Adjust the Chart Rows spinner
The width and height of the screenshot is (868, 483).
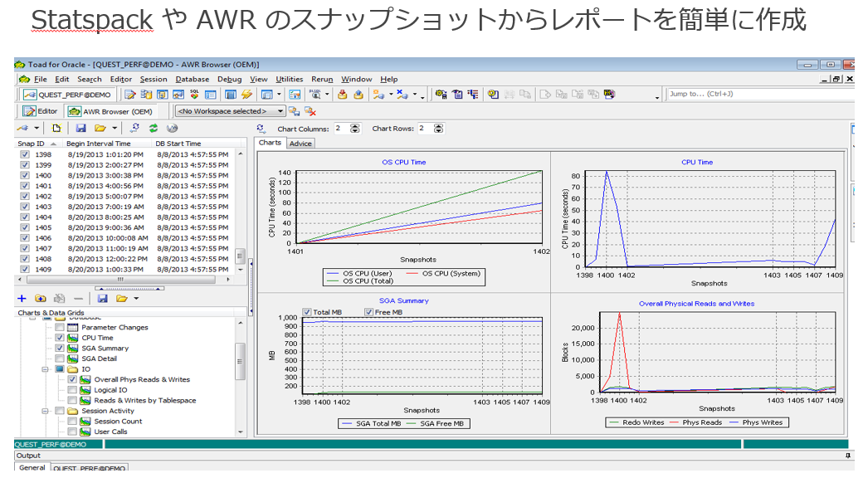click(x=438, y=129)
